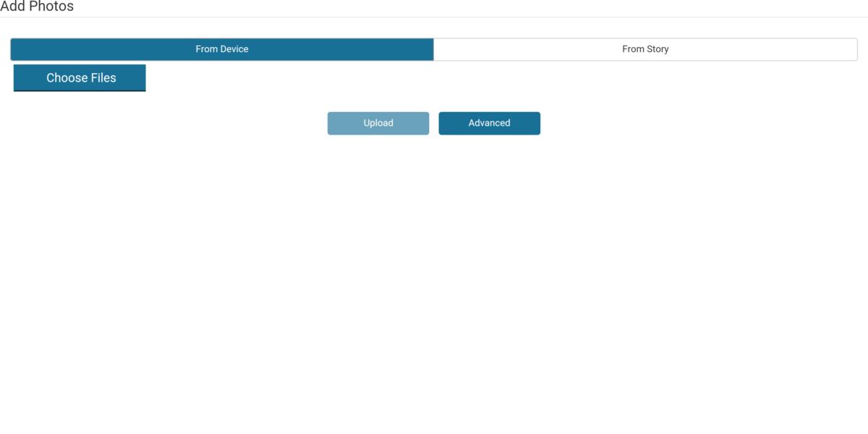Click Advanced beside the Upload button
The width and height of the screenshot is (868, 434).
[489, 123]
